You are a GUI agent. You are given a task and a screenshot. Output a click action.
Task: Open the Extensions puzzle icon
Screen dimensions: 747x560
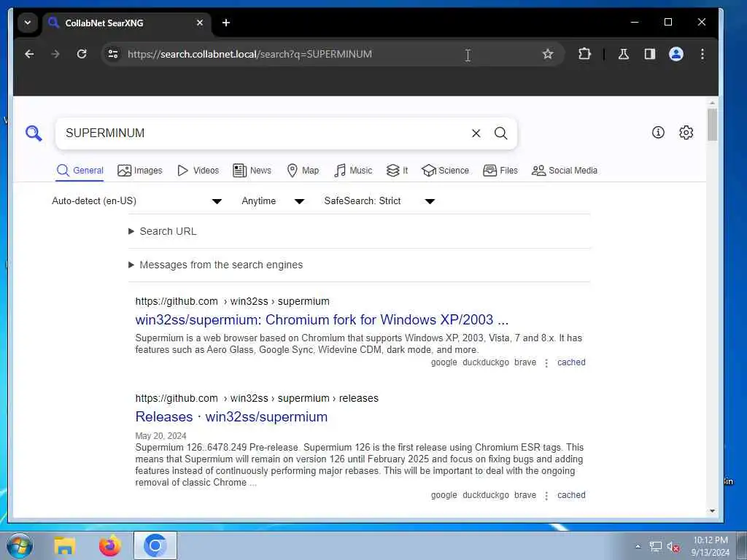584,54
